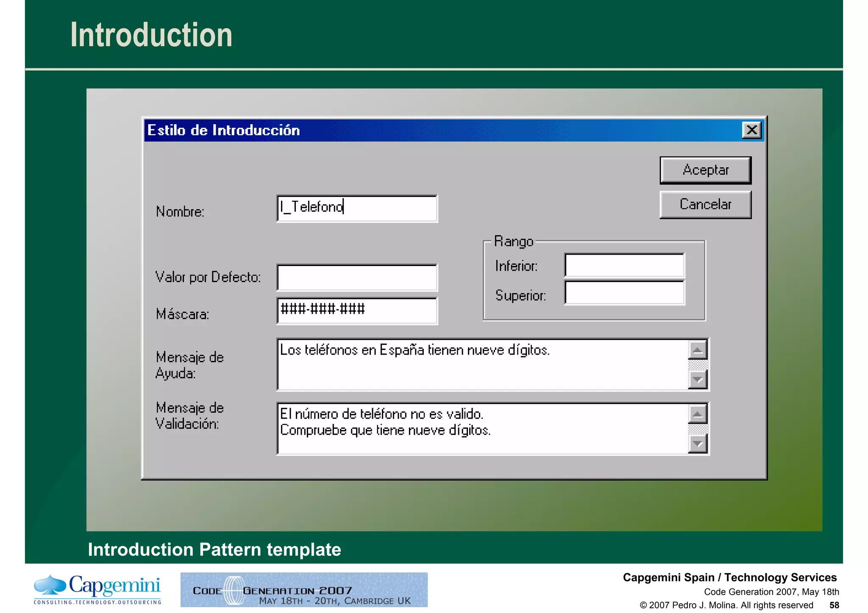This screenshot has height=613, width=868.
Task: Click the Rango Inferior input field
Action: 624,266
